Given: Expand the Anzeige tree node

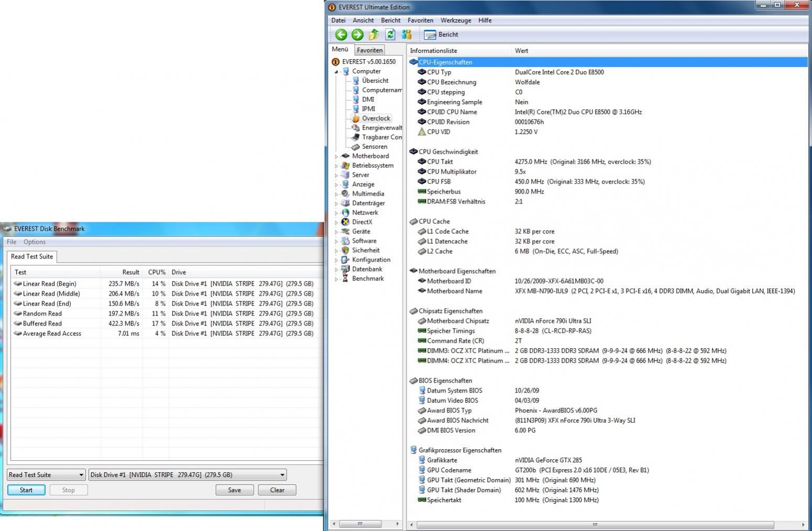Looking at the screenshot, I should [336, 185].
